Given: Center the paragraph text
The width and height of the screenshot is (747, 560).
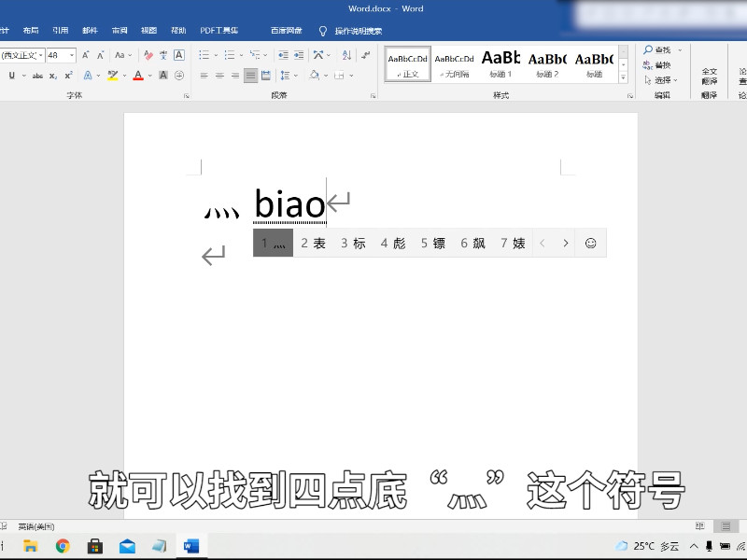Looking at the screenshot, I should [x=219, y=76].
